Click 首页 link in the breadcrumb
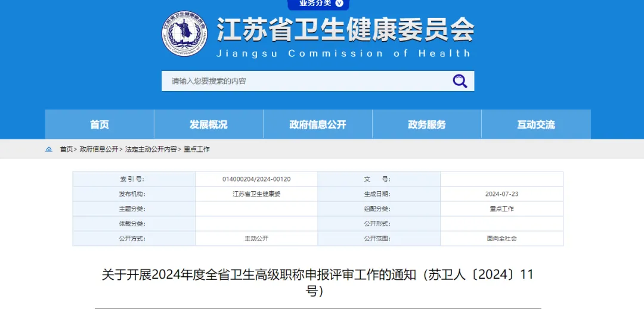Image resolution: width=644 pixels, height=309 pixels. [66, 149]
